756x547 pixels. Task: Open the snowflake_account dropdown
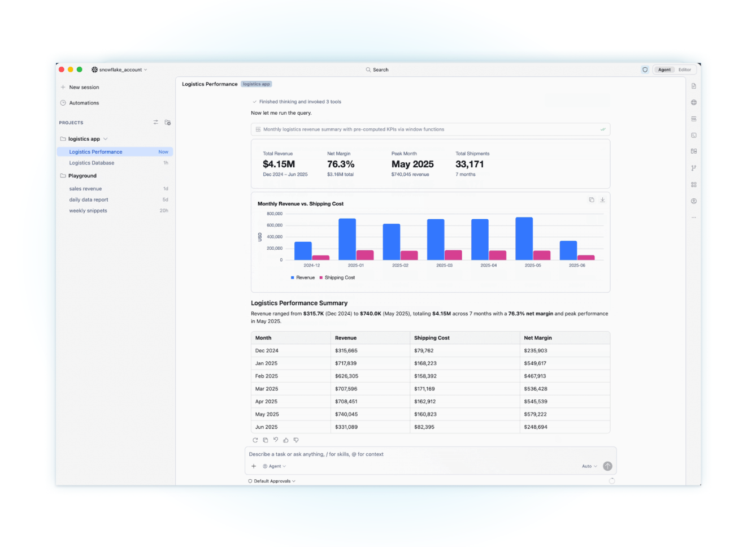[119, 70]
